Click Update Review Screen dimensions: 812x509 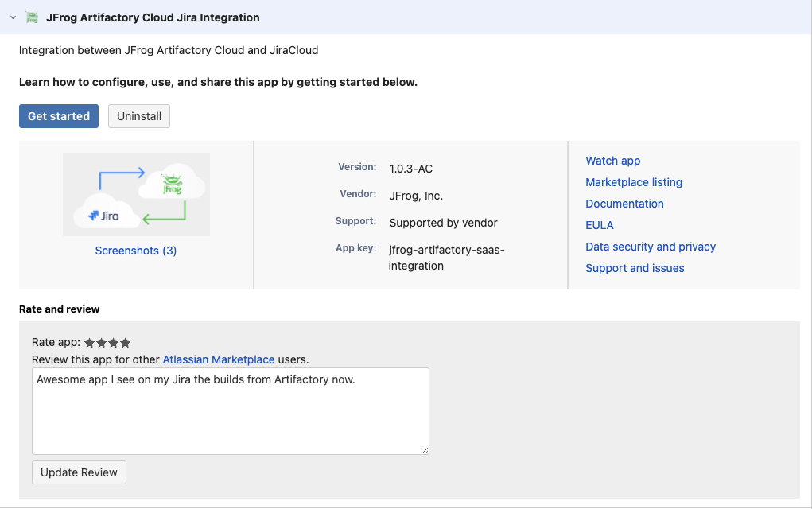point(79,472)
